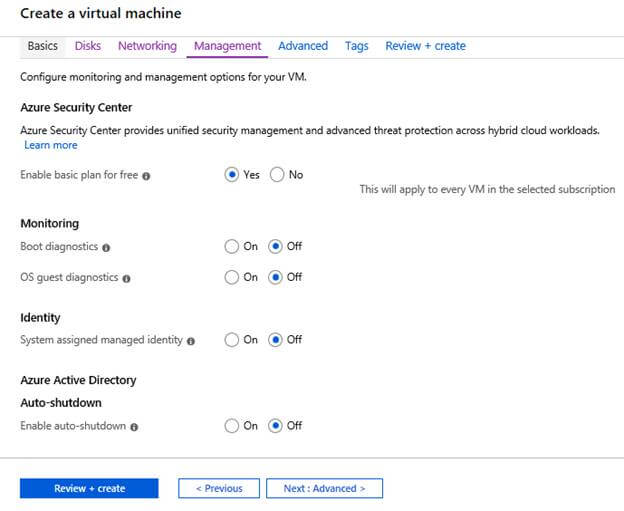624x511 pixels.
Task: Select No for Enable basic plan
Action: 277,175
